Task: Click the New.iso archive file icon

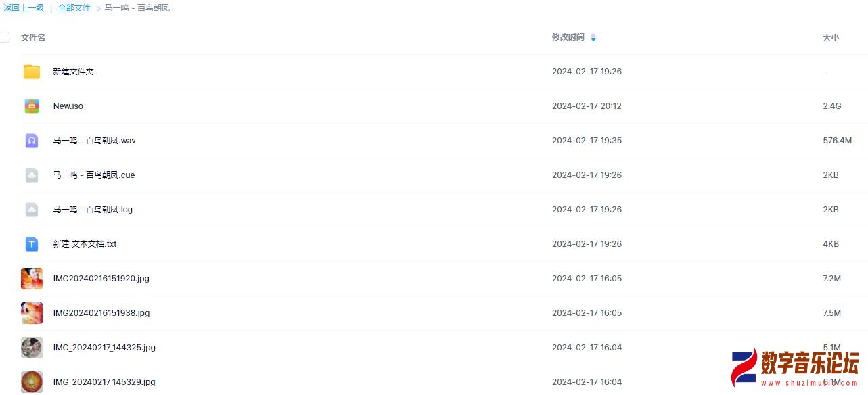Action: (x=32, y=106)
